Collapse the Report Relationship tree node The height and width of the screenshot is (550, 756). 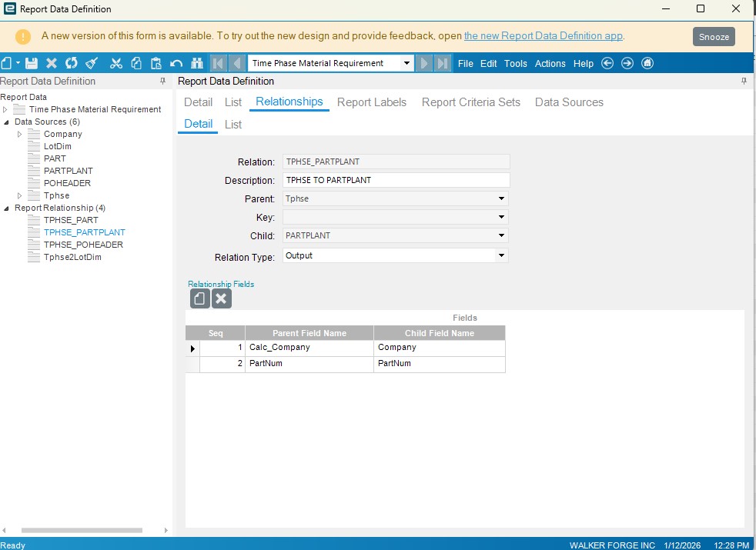tap(7, 208)
